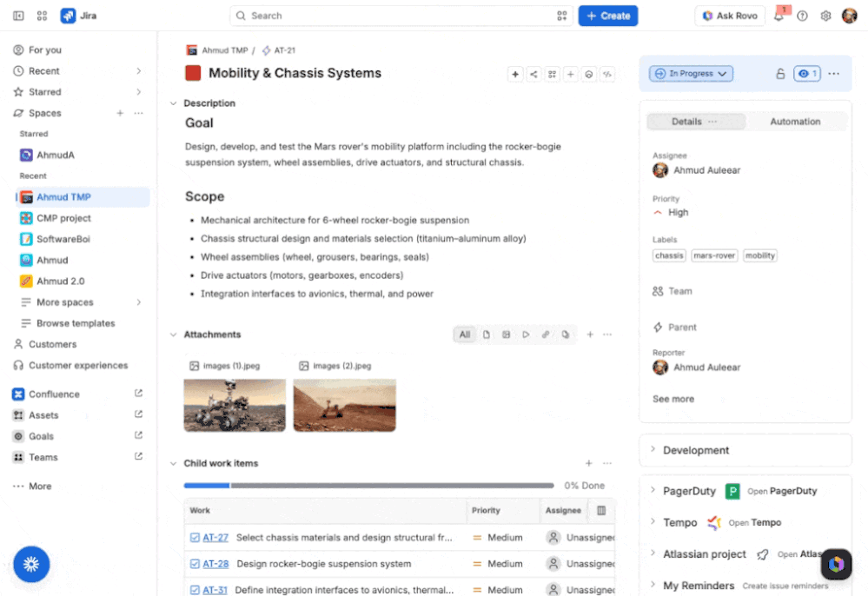The height and width of the screenshot is (596, 868).
Task: Open the help question mark icon
Action: [x=802, y=16]
